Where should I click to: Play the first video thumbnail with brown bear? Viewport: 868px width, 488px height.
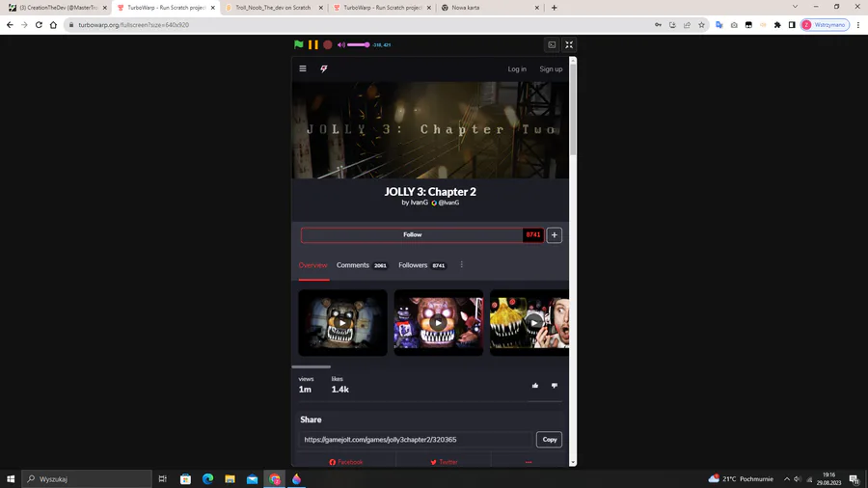(x=342, y=322)
